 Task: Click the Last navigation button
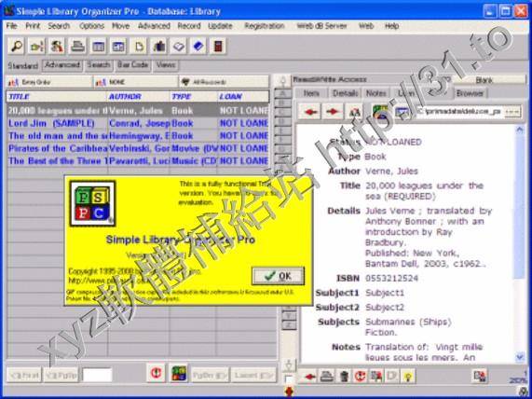pyautogui.click(x=253, y=376)
